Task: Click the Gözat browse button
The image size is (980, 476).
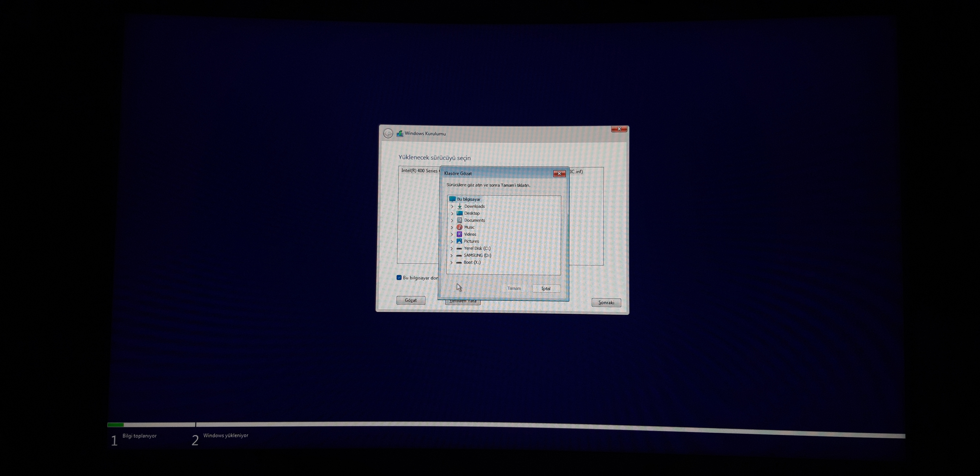Action: coord(410,300)
